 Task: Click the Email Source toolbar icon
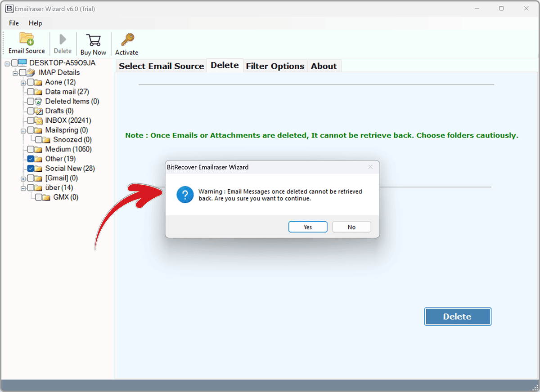(27, 39)
